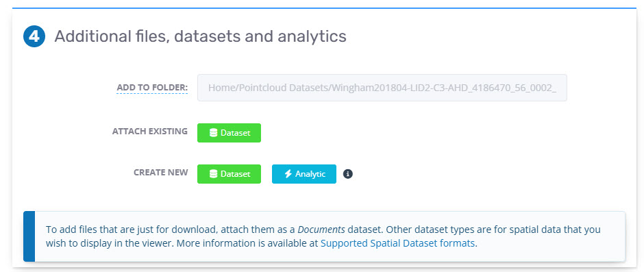Attach an existing Dataset

tap(230, 133)
